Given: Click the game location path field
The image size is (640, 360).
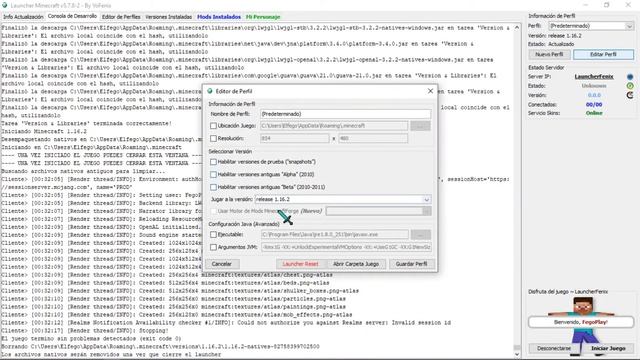Looking at the screenshot, I should pos(334,126).
